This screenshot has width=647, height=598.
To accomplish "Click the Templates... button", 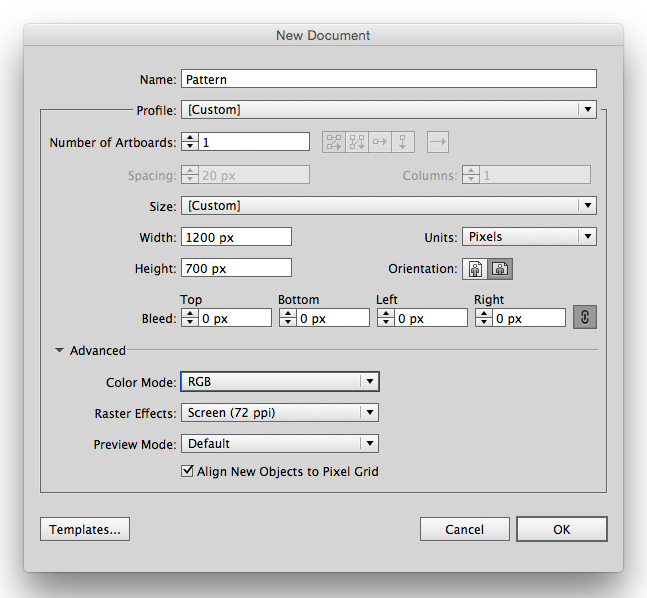I will tap(85, 529).
